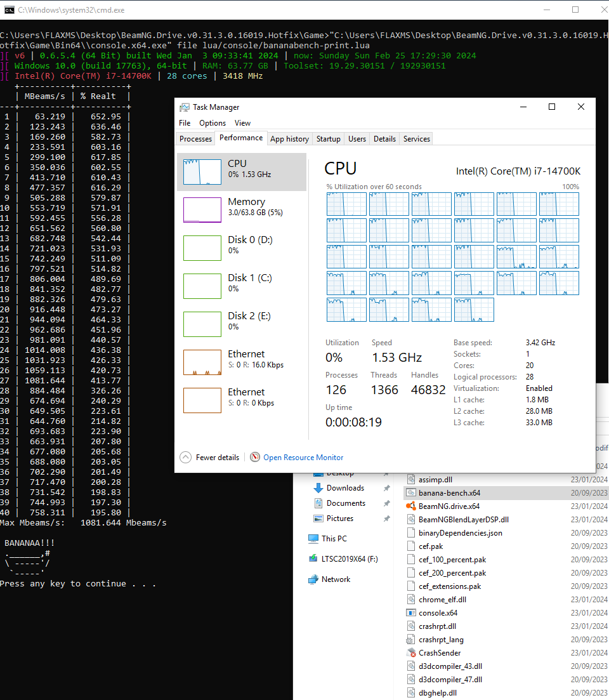This screenshot has height=700, width=609.
Task: Switch to the Processes tab
Action: [195, 139]
